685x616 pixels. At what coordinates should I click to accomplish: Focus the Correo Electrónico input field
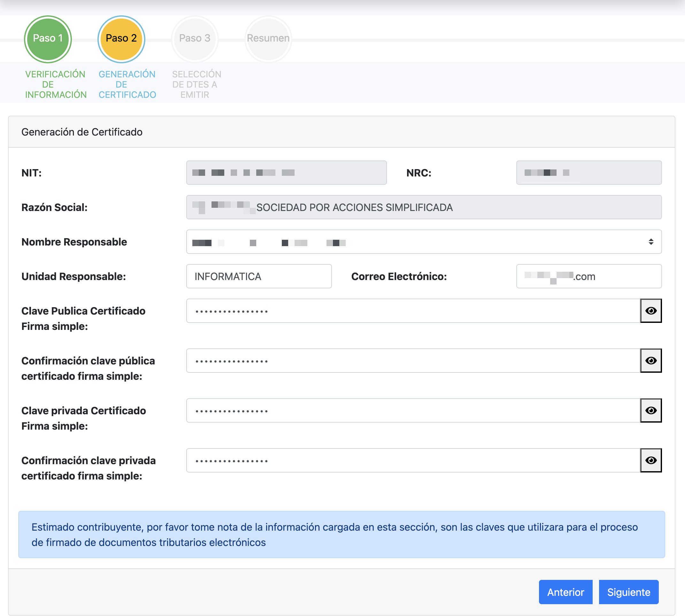tap(589, 276)
